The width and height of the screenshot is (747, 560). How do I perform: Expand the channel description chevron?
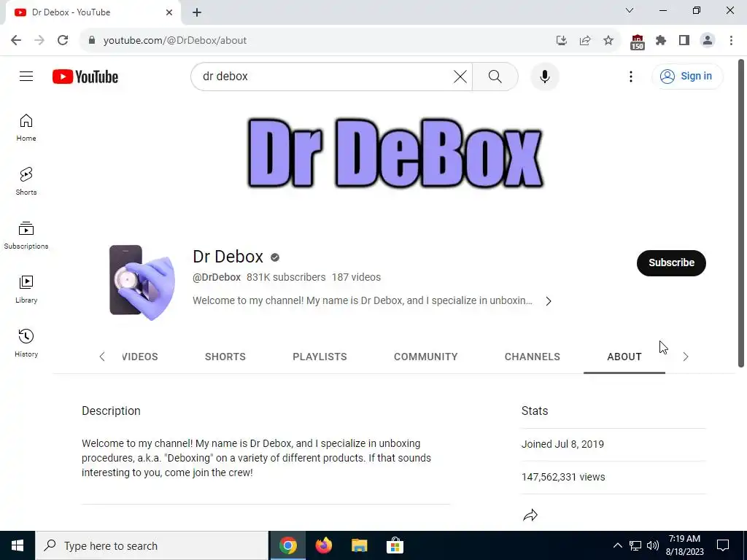coord(549,301)
